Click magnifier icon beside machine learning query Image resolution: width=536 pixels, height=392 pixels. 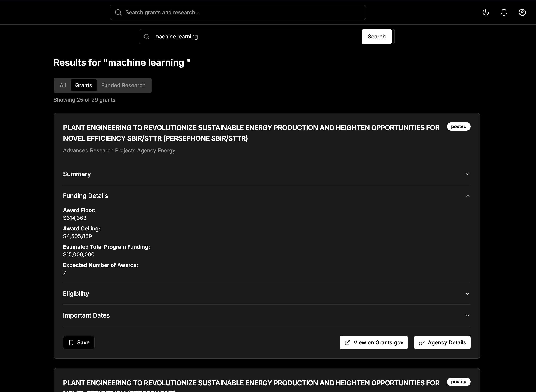click(146, 37)
